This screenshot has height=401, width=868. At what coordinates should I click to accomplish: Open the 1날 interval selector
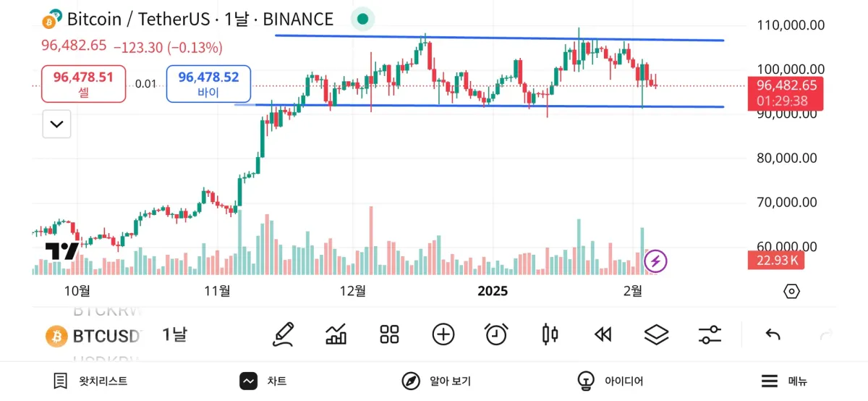tap(174, 335)
